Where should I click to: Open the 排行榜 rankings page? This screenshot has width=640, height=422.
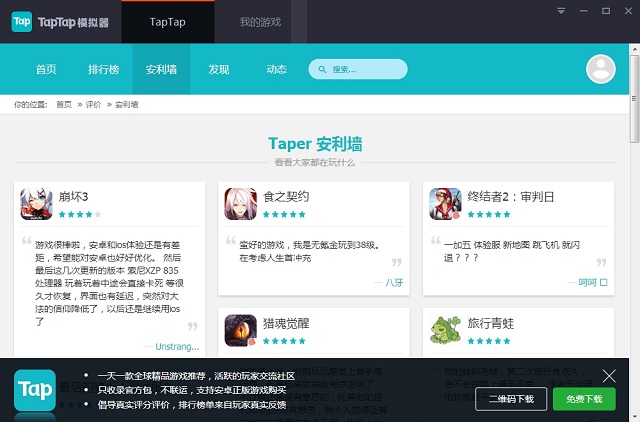tap(104, 69)
